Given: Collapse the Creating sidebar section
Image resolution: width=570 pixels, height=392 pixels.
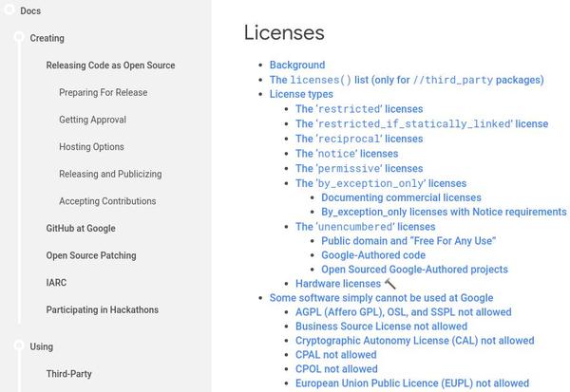Looking at the screenshot, I should (47, 39).
